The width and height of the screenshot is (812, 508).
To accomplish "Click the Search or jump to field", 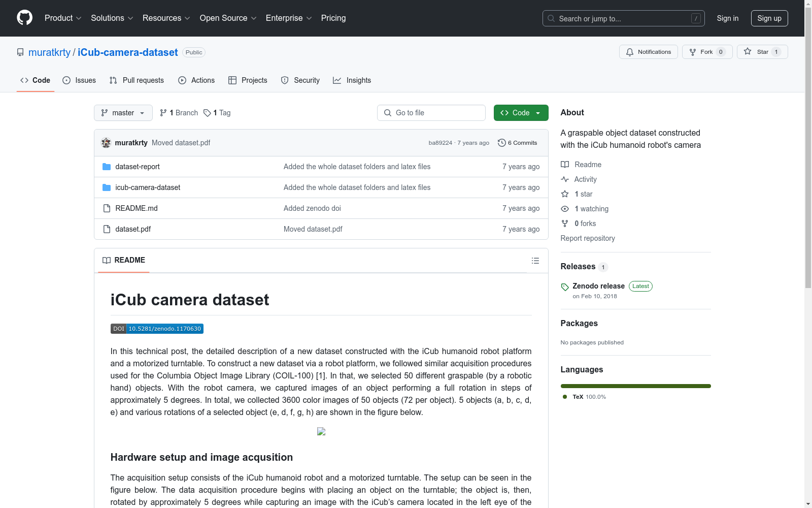I will pyautogui.click(x=623, y=18).
